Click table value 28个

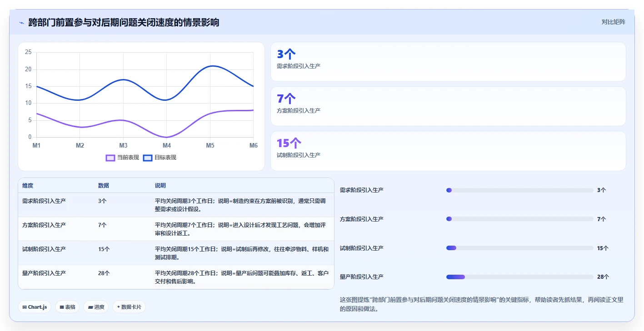[x=104, y=273]
